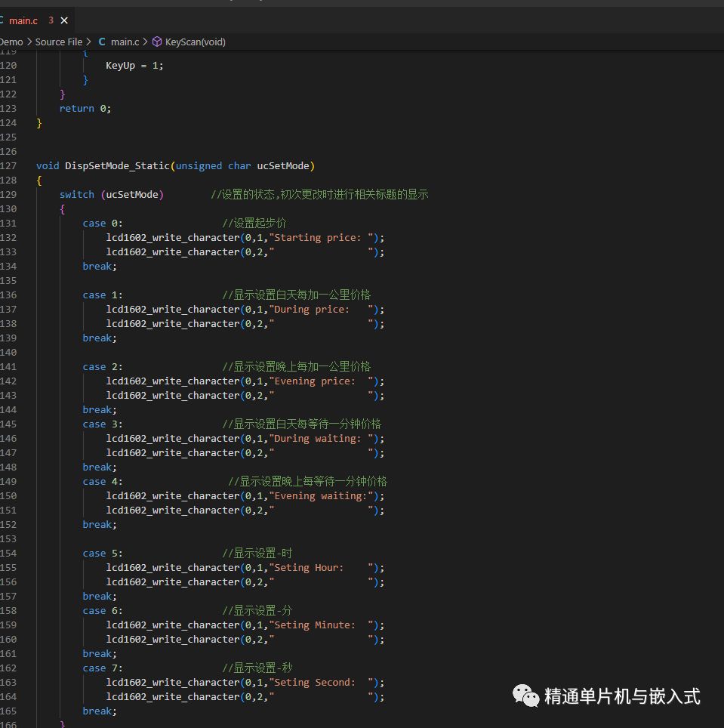Click the ucSetMode parameter on line 127

[x=283, y=165]
